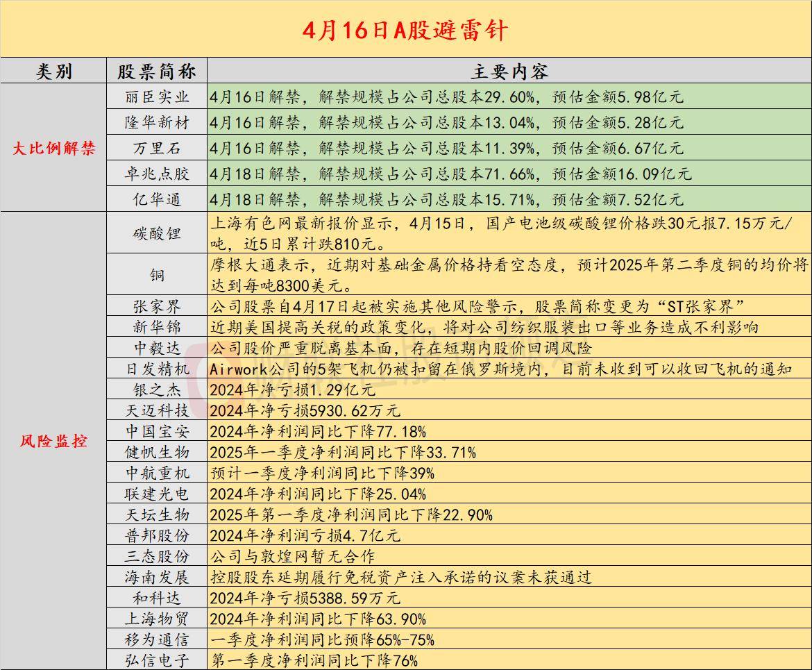Click the 铜 name cell
Image resolution: width=812 pixels, height=670 pixels.
[156, 275]
